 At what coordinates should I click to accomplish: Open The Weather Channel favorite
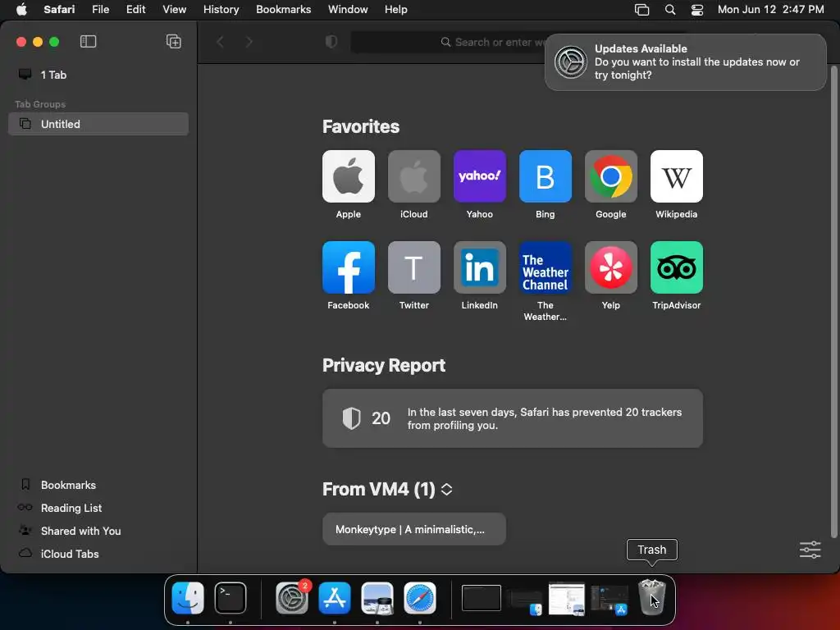(546, 267)
